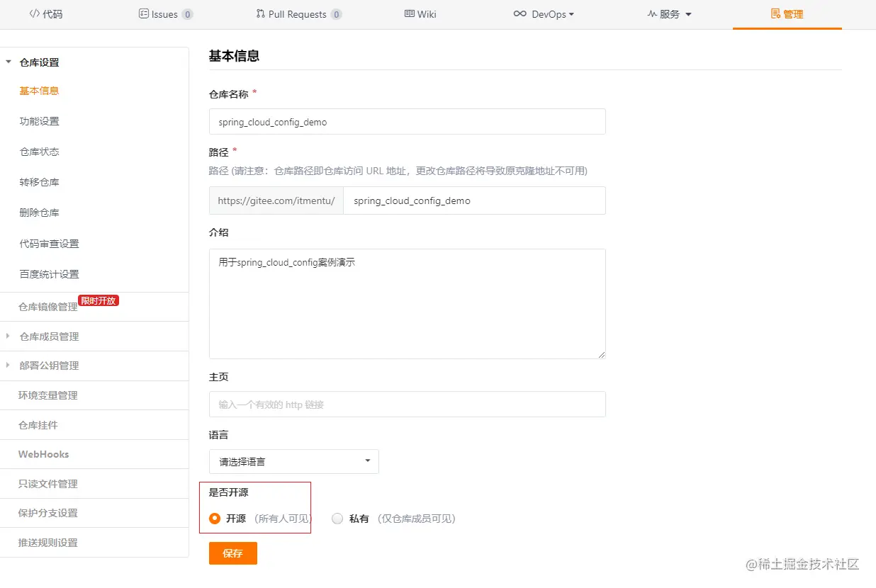The image size is (876, 588).
Task: Open 代码审查设置 in the sidebar
Action: [x=49, y=244]
